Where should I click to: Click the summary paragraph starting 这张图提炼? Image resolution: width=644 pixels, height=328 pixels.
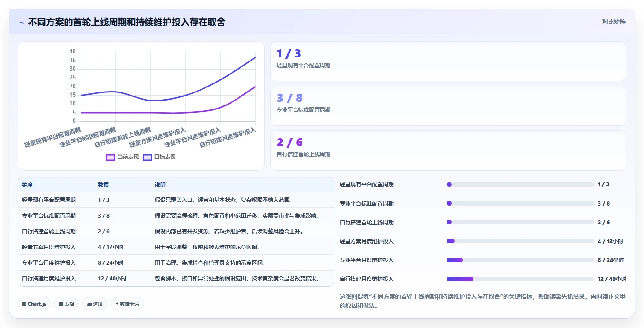482,301
